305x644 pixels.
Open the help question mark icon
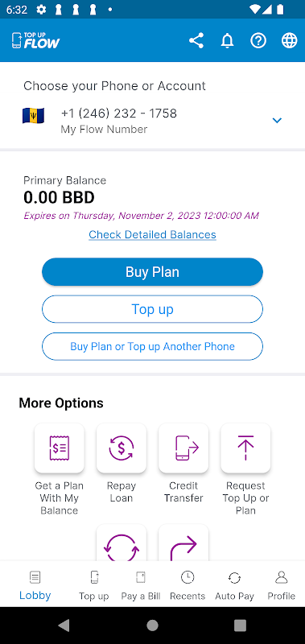point(258,41)
